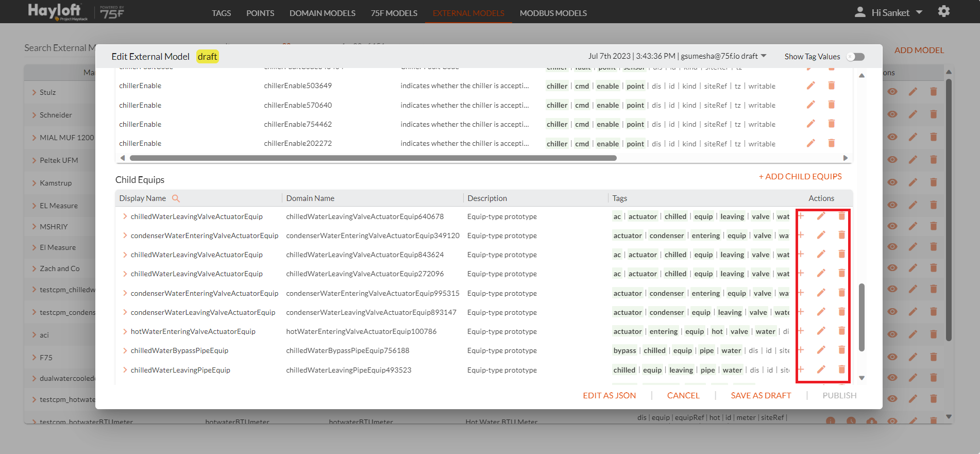The image size is (980, 454).
Task: Expand chilledWaterLeavingValveActuatorEquip640678 row
Action: point(125,216)
